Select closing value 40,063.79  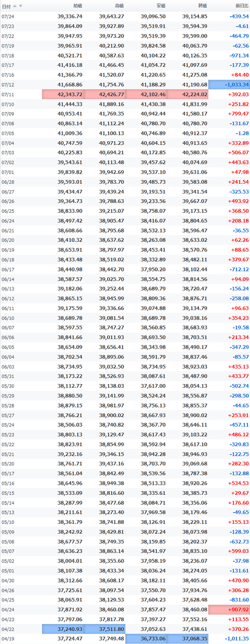(x=194, y=46)
